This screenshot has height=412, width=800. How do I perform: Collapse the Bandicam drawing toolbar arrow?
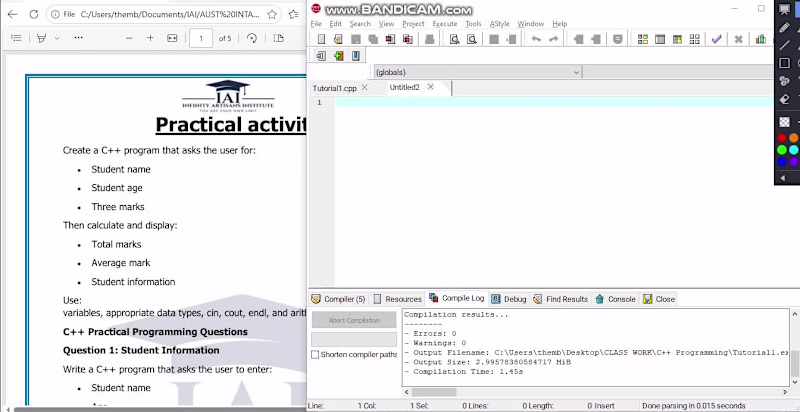[783, 177]
